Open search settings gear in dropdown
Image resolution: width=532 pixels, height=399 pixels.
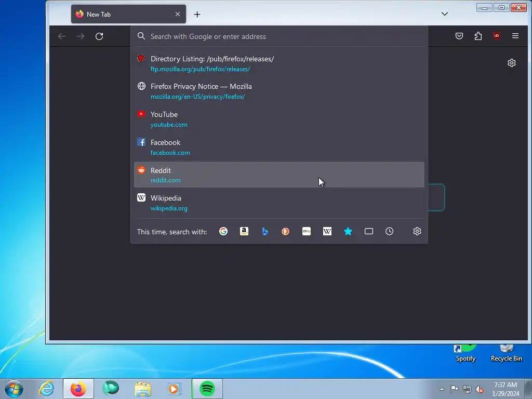click(x=417, y=231)
